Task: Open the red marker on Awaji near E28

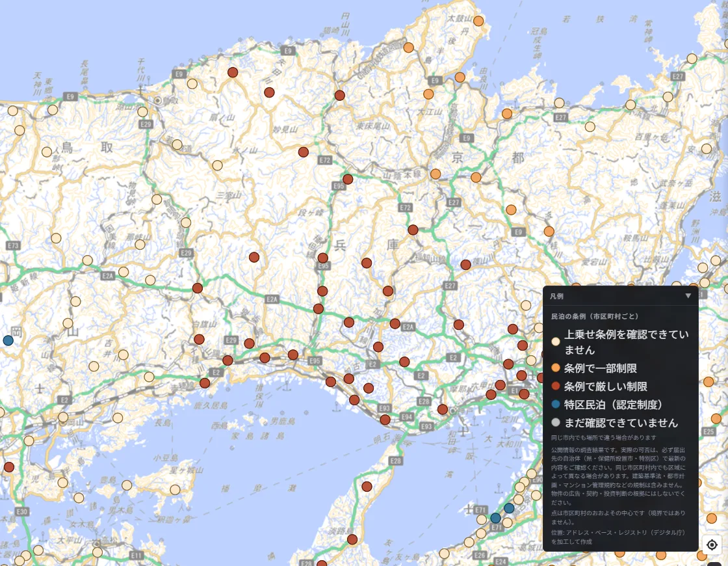Action: coord(367,487)
